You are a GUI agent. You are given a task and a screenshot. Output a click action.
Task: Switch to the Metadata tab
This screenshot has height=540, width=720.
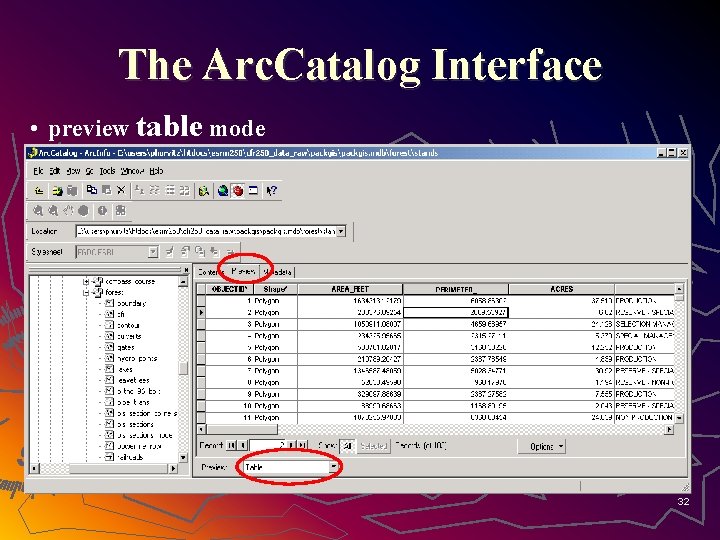click(x=277, y=272)
